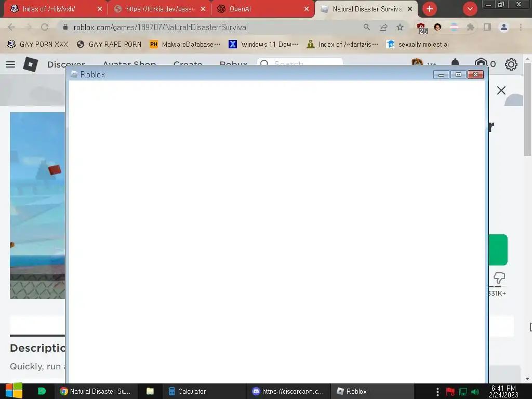532x399 pixels.
Task: Open the Index of /~dartz/is bookmark
Action: point(342,44)
